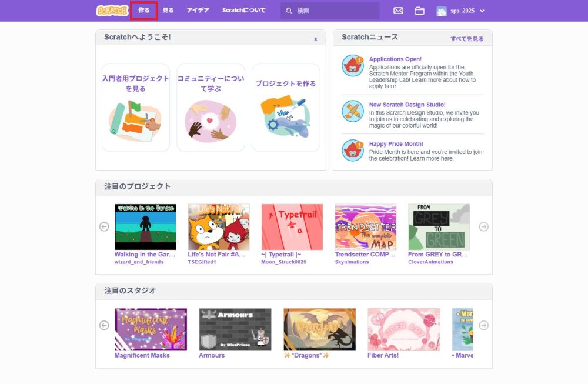Screen dimensions: 588x384
Task: Open Fiber Arts! studio thumbnail
Action: point(404,330)
